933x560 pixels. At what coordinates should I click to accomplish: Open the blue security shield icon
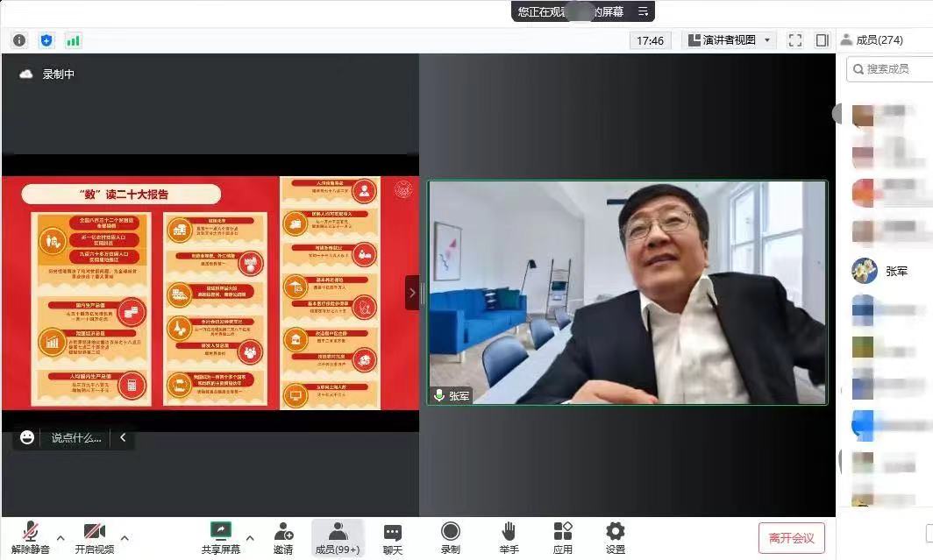click(x=46, y=40)
